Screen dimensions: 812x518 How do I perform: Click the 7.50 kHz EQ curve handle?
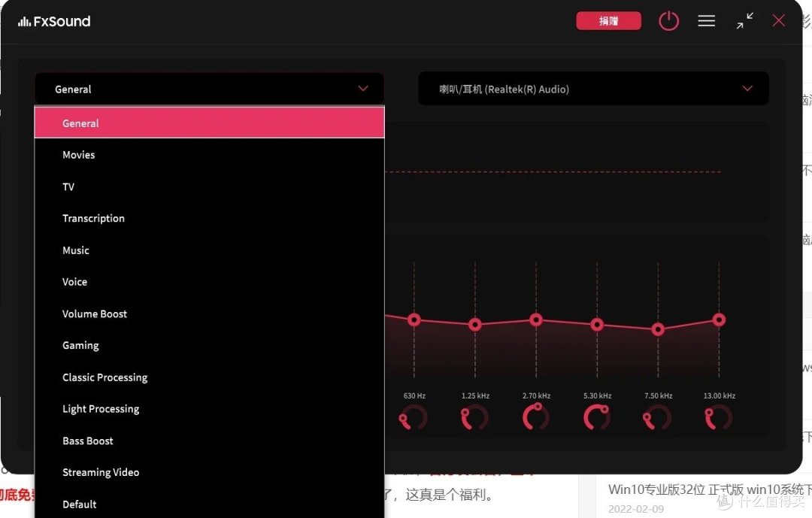tap(657, 328)
